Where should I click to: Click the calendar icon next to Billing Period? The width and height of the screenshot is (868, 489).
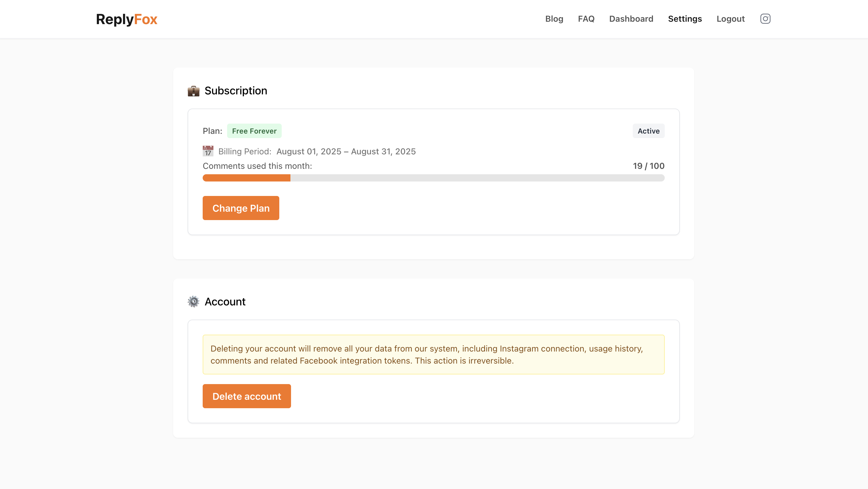(208, 151)
